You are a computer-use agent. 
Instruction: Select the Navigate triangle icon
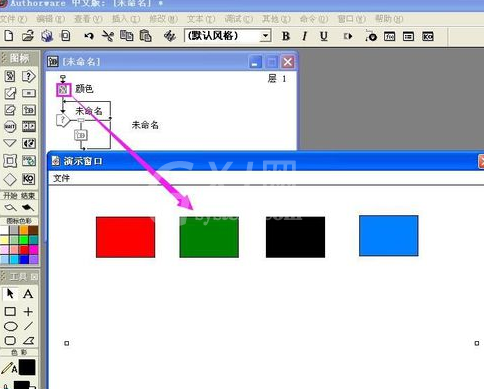tap(10, 143)
